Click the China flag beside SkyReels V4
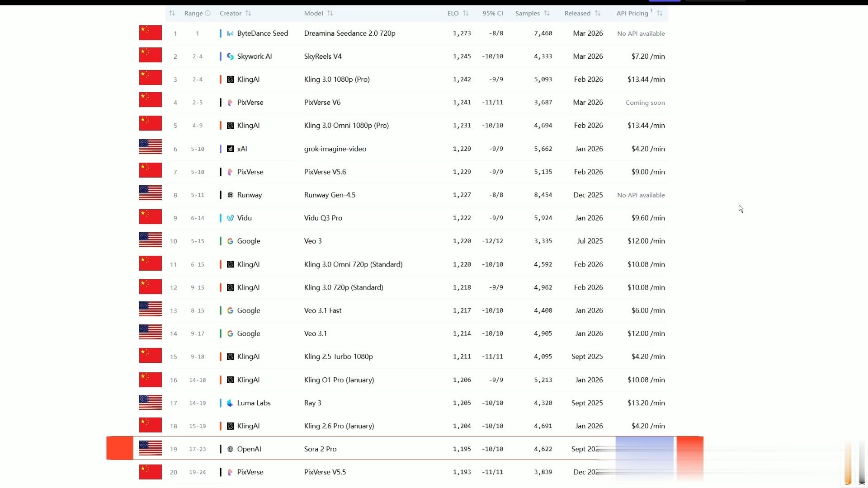The image size is (868, 488). (151, 55)
